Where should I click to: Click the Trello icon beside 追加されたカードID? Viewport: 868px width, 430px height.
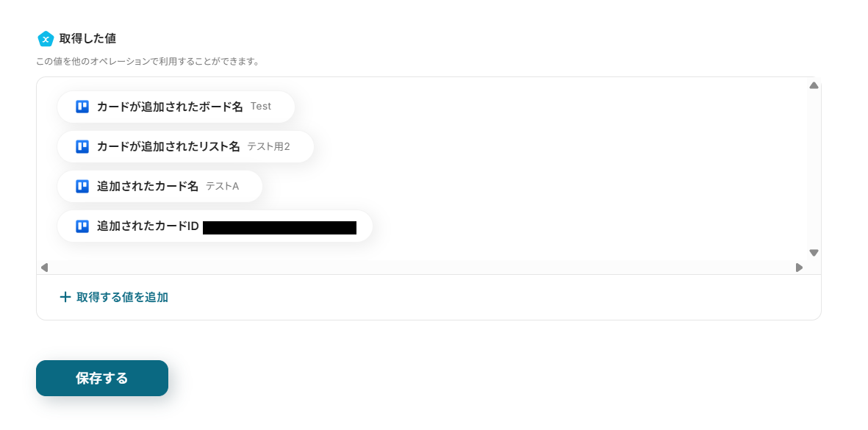coord(82,226)
